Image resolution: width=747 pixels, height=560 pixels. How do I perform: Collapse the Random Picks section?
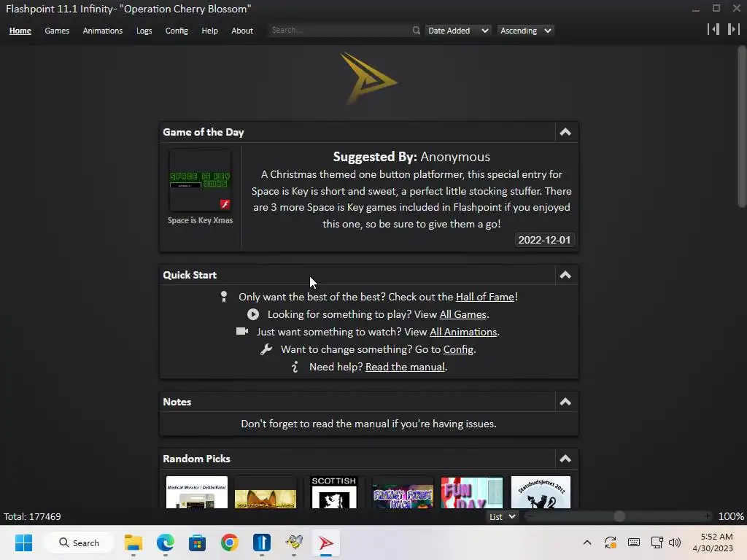tap(565, 459)
